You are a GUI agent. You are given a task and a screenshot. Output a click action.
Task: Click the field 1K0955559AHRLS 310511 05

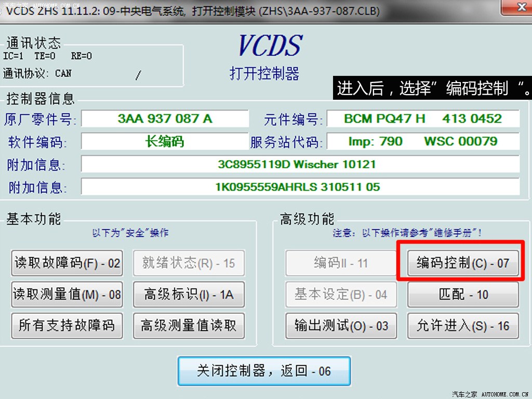click(x=300, y=187)
